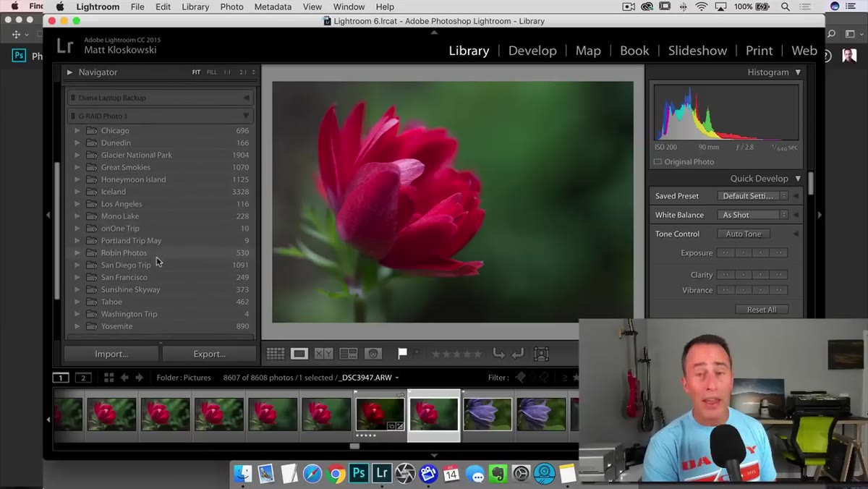Open Photoshop from the Dock
This screenshot has width=868, height=489.
pyautogui.click(x=359, y=474)
